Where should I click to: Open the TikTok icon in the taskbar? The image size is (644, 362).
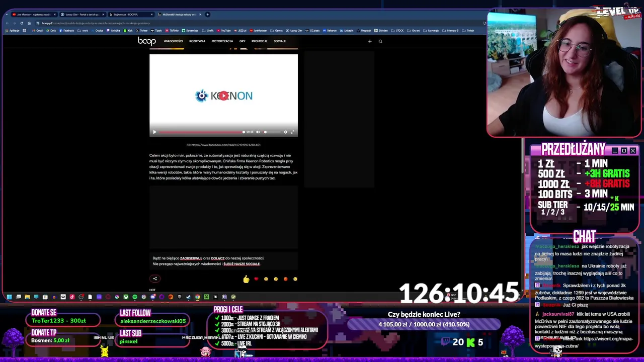[72, 297]
